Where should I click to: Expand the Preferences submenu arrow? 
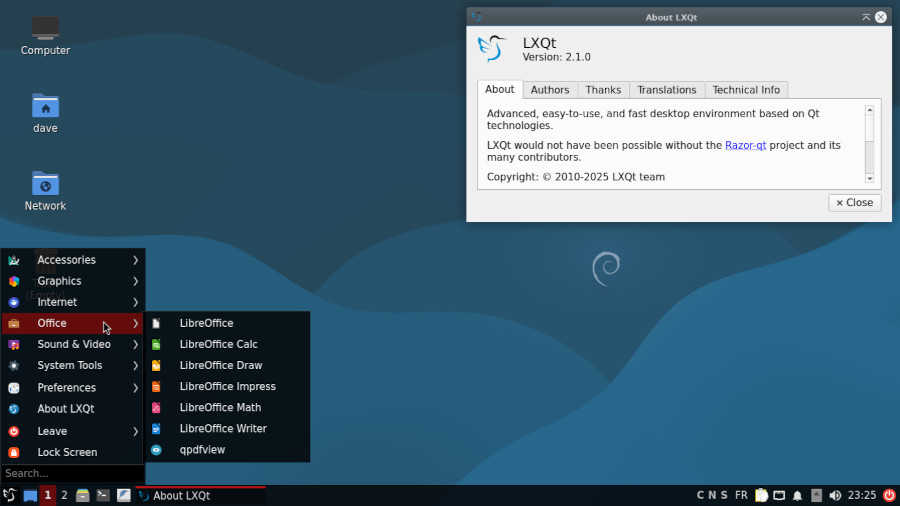click(135, 388)
